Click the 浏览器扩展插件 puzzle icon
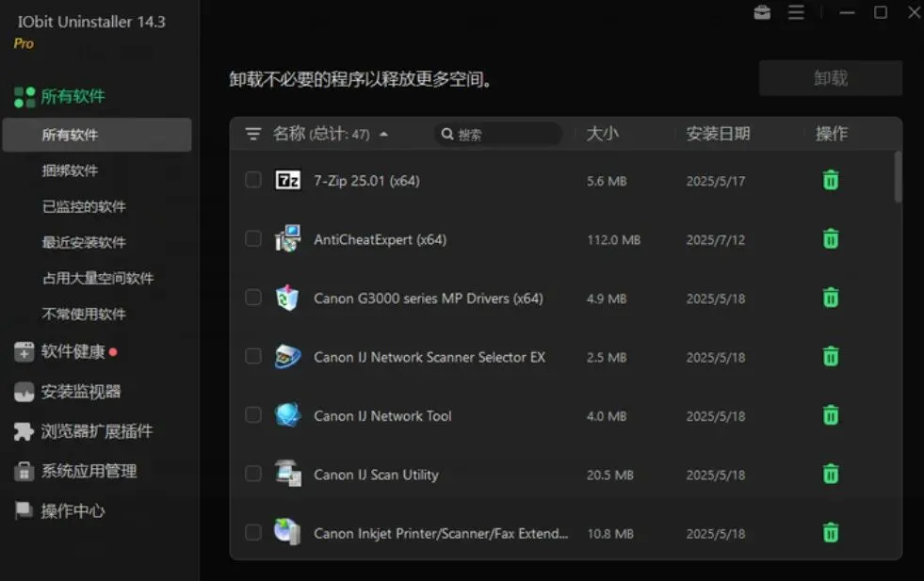 pyautogui.click(x=24, y=431)
